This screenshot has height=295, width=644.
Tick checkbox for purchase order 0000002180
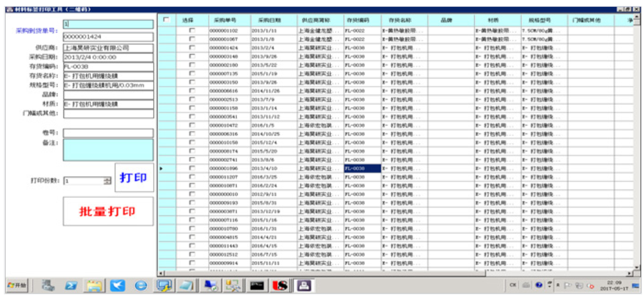[x=192, y=65]
